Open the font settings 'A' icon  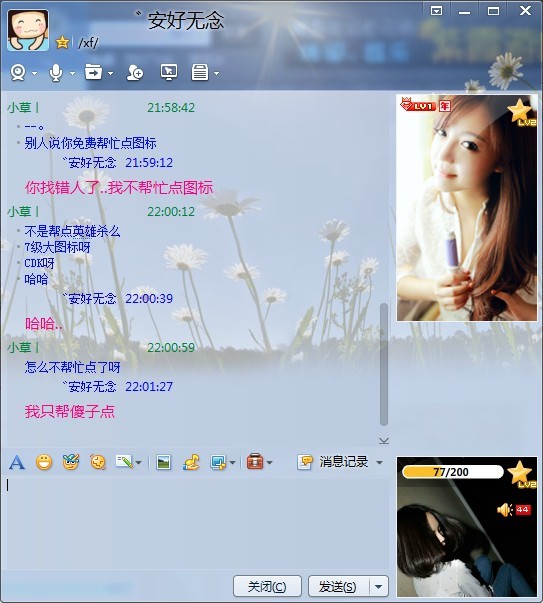tap(17, 462)
